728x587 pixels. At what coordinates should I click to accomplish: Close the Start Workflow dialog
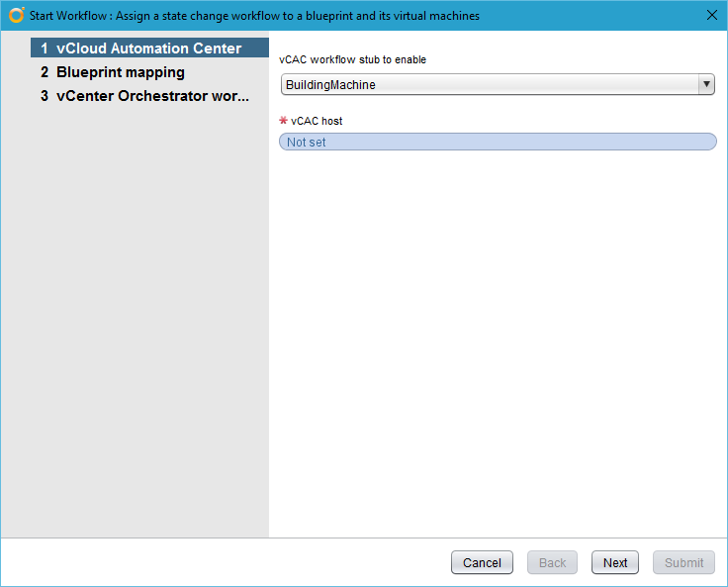[712, 15]
